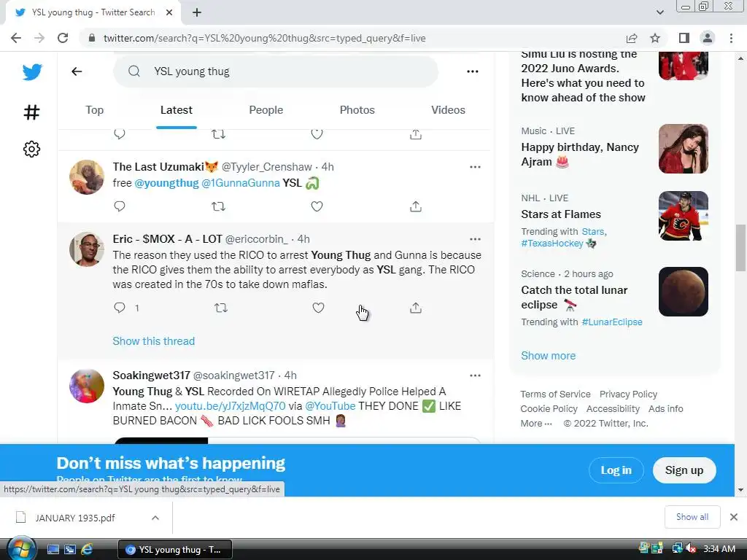
Task: Open the Photos tab
Action: coord(357,110)
